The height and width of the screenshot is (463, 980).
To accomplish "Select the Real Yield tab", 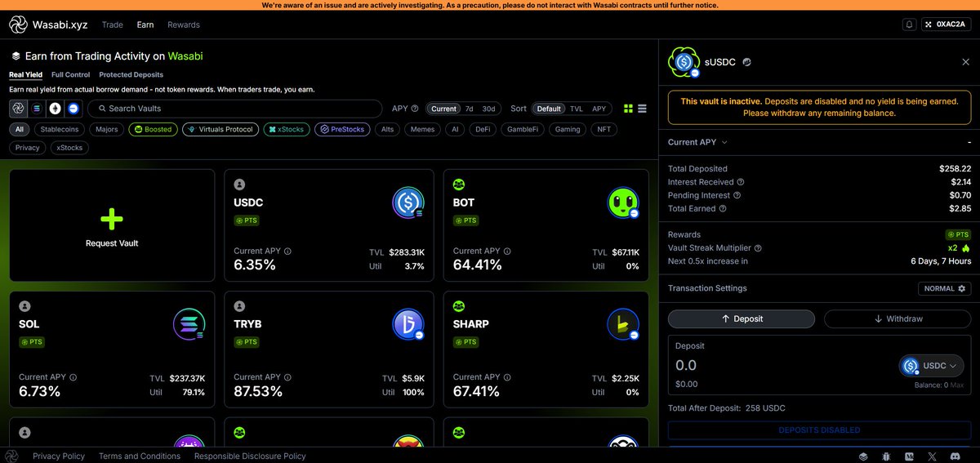I will click(25, 74).
